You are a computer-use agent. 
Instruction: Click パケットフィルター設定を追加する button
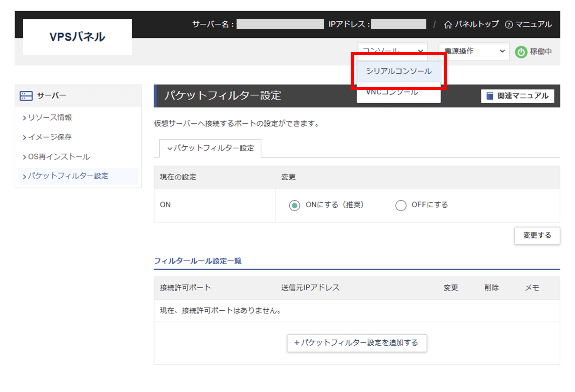357,343
